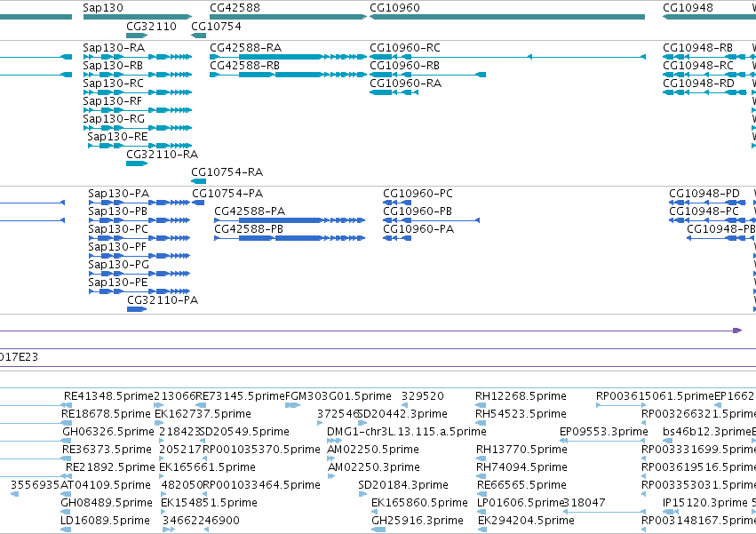Select EST EP09553.3prime
756x534 pixels.
tap(603, 432)
